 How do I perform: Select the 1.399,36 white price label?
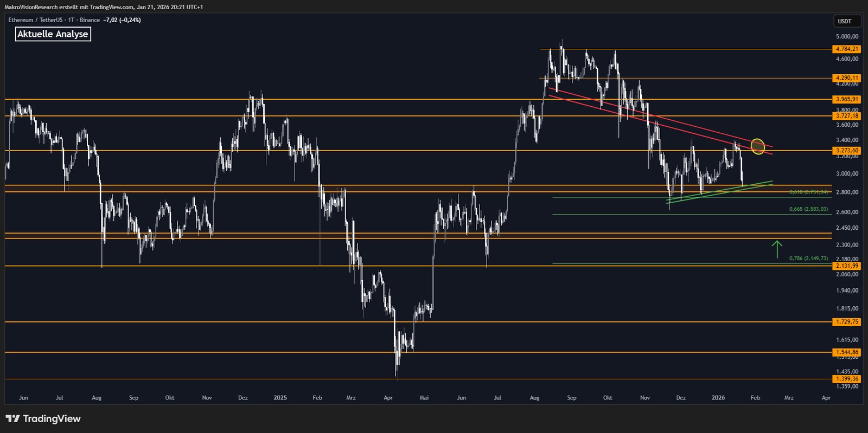click(x=847, y=379)
